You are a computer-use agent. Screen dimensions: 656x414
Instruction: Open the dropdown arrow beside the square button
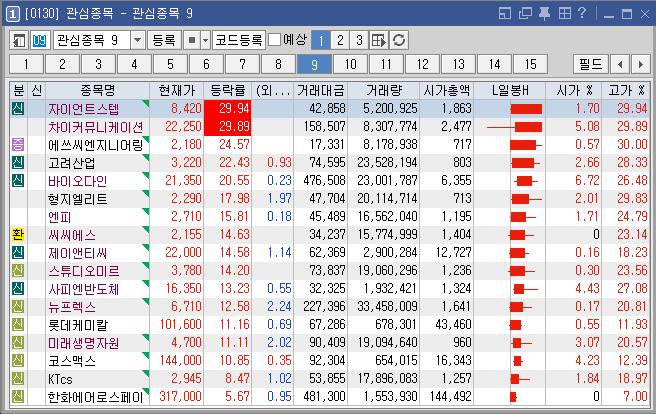(x=205, y=41)
